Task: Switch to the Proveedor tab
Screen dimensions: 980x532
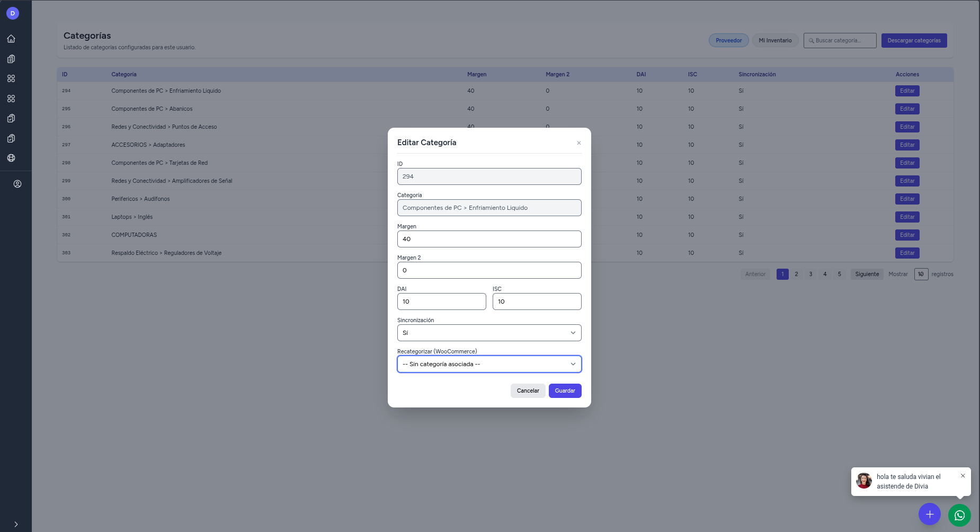Action: tap(728, 40)
